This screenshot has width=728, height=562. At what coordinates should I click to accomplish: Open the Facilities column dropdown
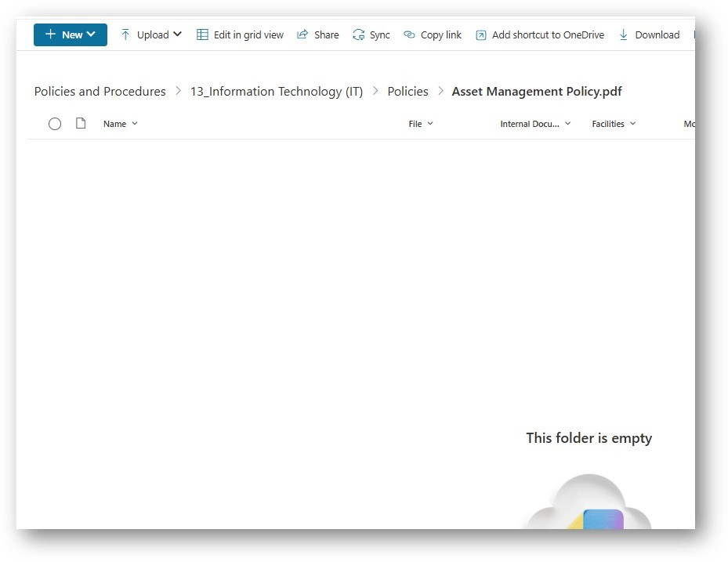coord(614,124)
